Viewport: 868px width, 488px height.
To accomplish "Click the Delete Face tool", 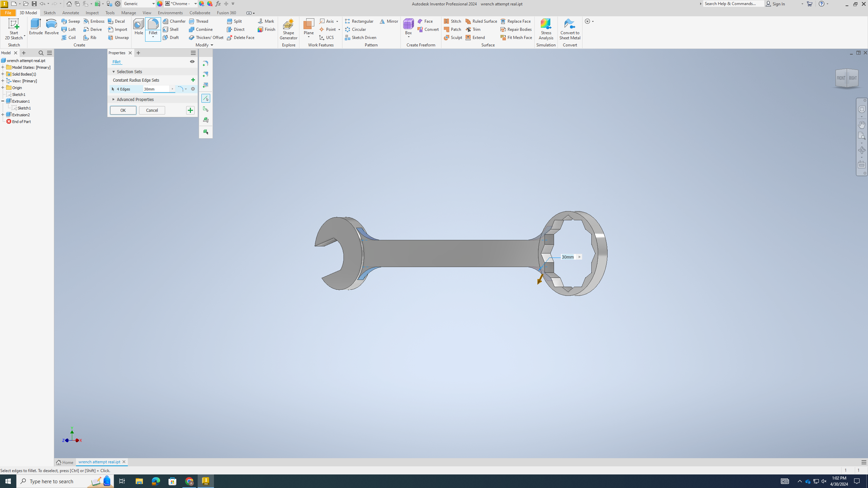I will (x=241, y=37).
